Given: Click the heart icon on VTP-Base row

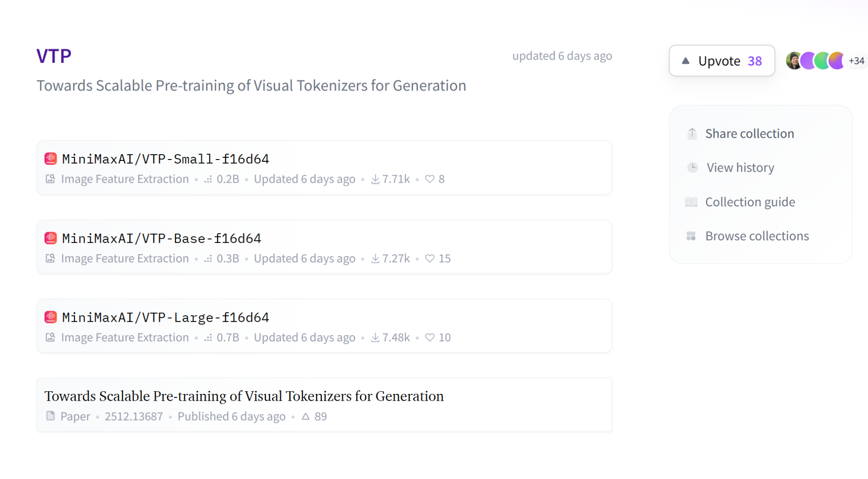Looking at the screenshot, I should click(x=430, y=258).
